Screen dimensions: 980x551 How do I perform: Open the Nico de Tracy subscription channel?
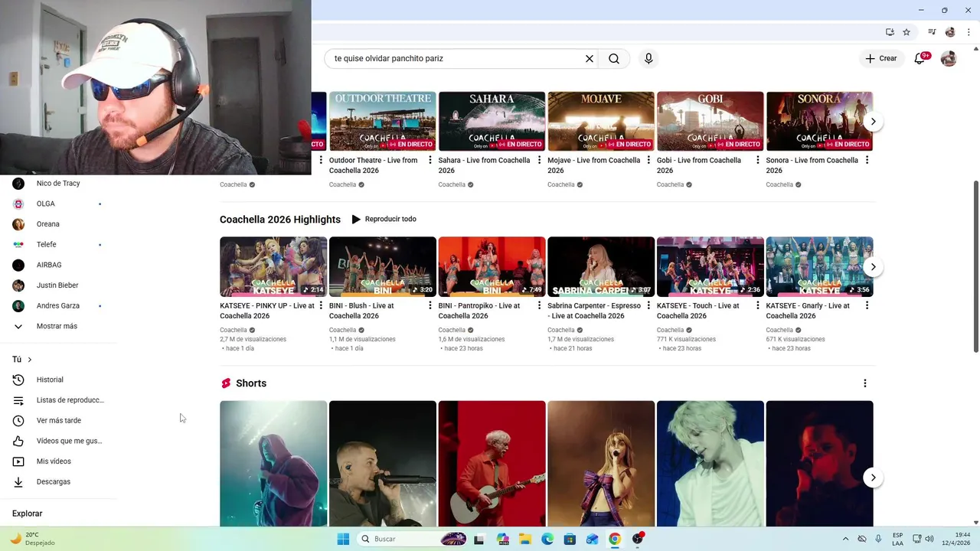58,184
